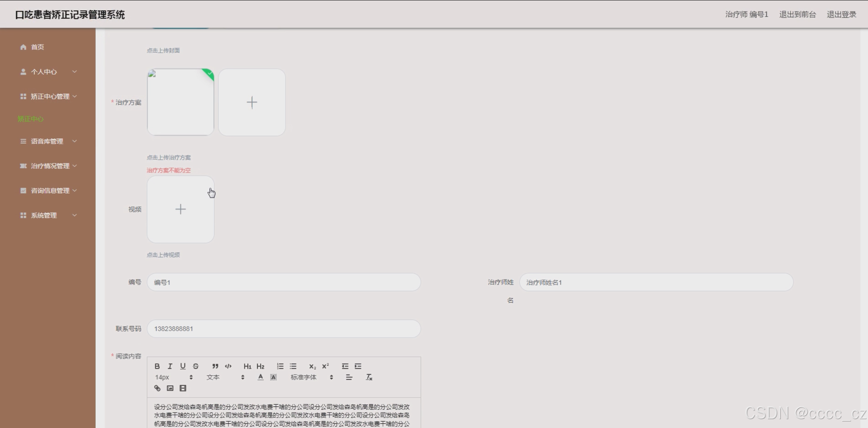
Task: Toggle underline formatting in the editor
Action: 183,366
